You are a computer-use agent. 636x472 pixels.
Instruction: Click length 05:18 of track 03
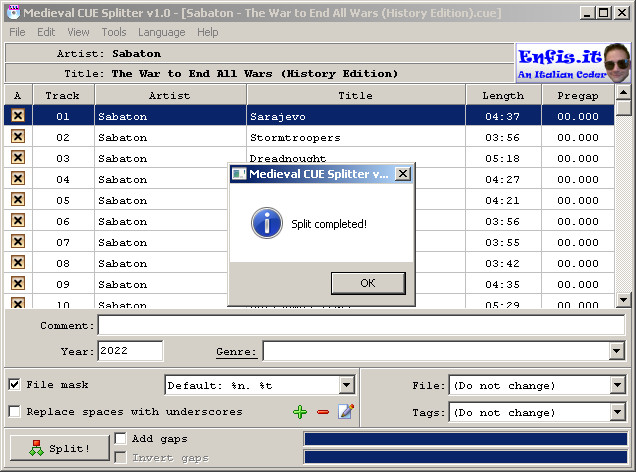(503, 159)
